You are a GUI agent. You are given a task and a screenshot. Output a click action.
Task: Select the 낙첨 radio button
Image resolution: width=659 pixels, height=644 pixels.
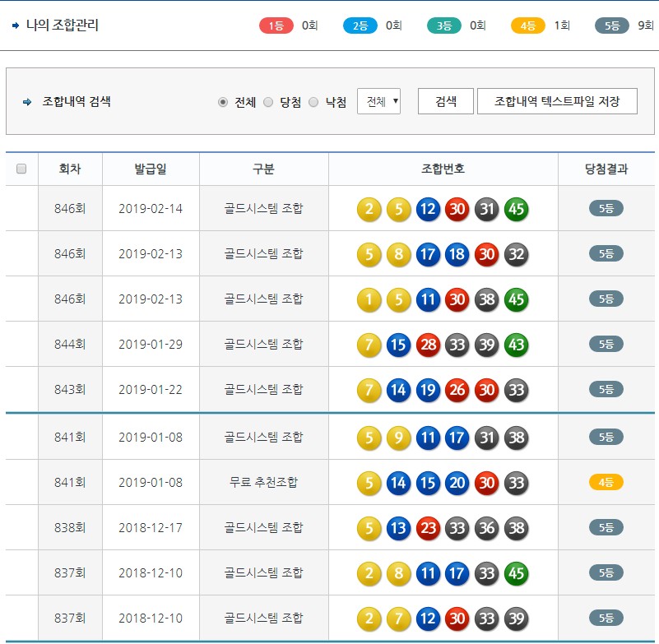[313, 102]
